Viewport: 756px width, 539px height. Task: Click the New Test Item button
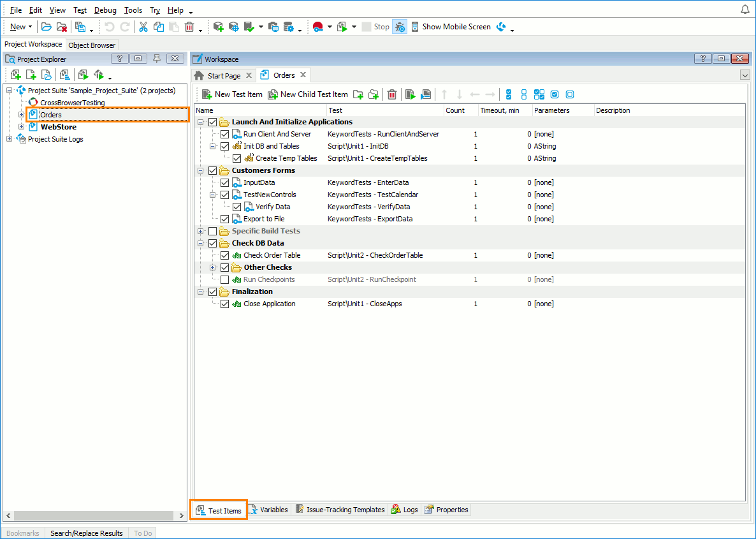233,94
